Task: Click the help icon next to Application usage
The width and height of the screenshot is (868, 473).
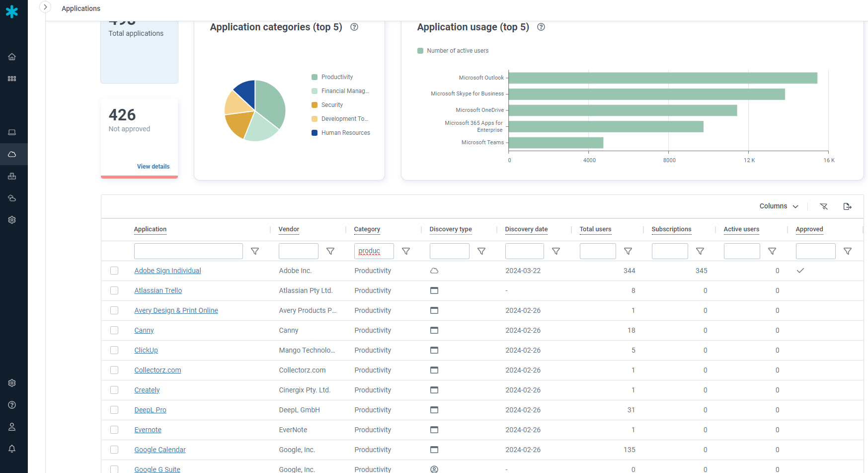Action: 541,27
